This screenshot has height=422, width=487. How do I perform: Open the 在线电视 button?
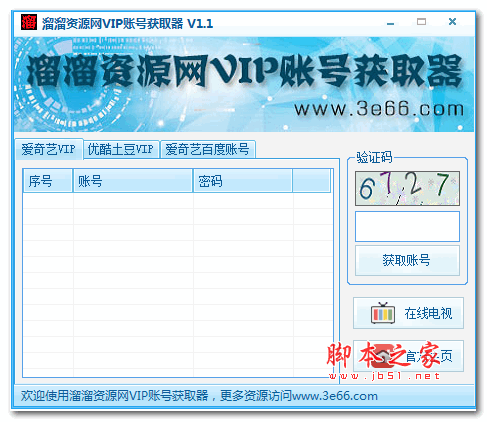tap(408, 313)
